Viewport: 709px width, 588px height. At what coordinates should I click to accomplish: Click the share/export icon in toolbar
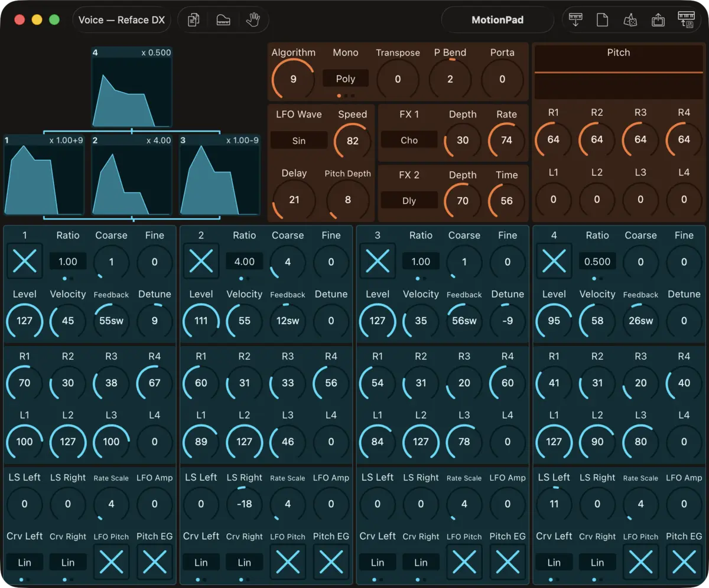point(658,20)
